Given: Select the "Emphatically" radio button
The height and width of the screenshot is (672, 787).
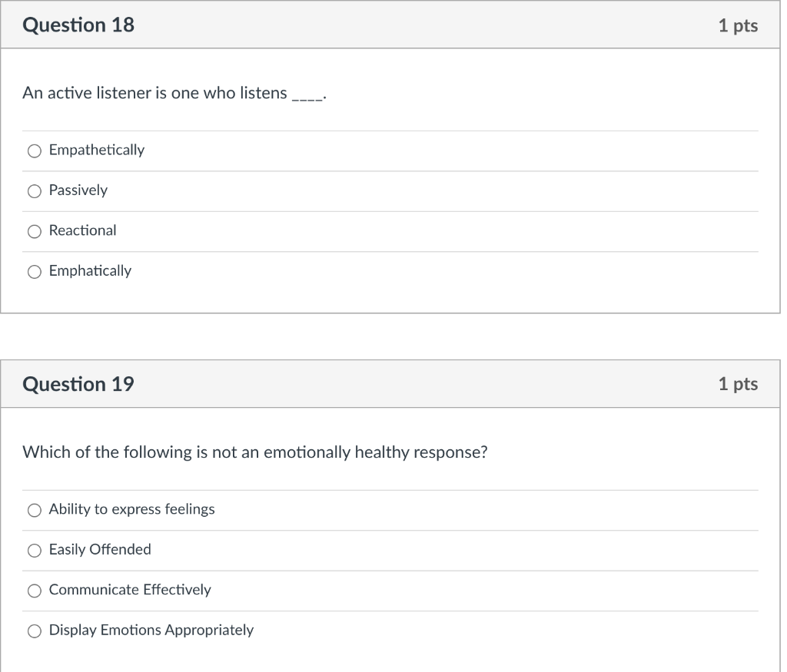Looking at the screenshot, I should coord(34,271).
